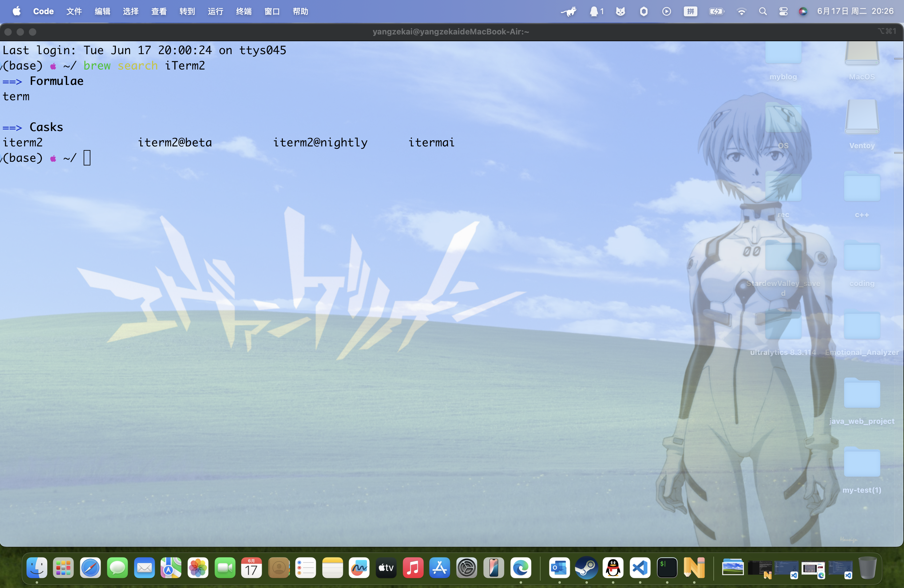Open the 窗口 menu
Screen dimensions: 904x588
[x=272, y=11]
